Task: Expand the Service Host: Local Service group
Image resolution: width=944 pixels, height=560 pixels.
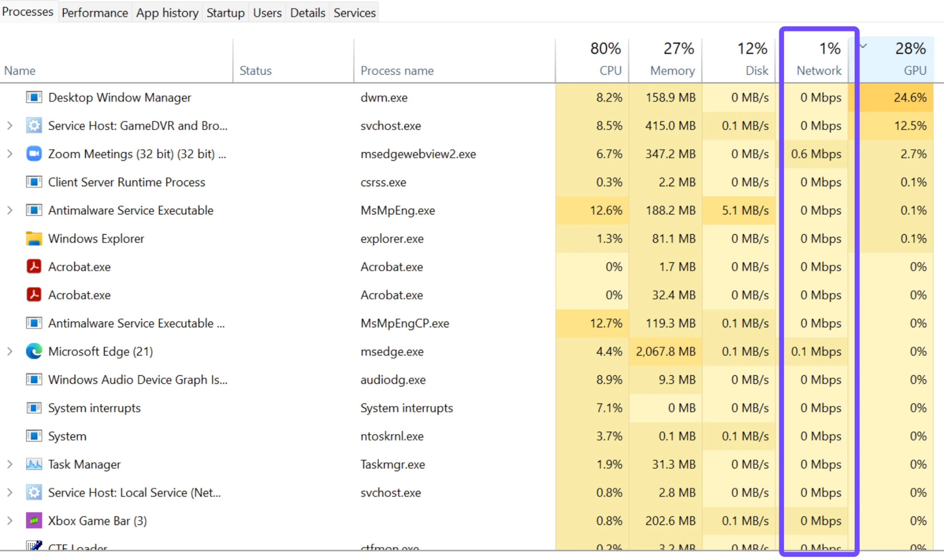Action: [x=10, y=492]
